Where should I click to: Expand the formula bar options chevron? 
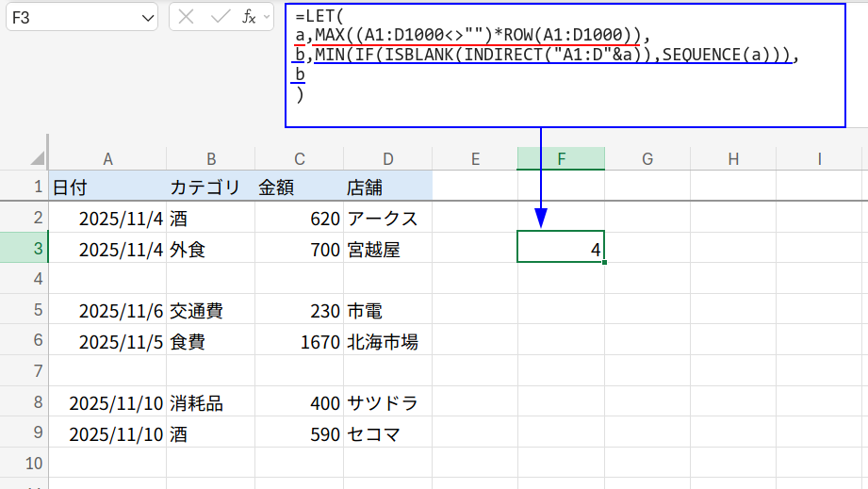pos(267,17)
